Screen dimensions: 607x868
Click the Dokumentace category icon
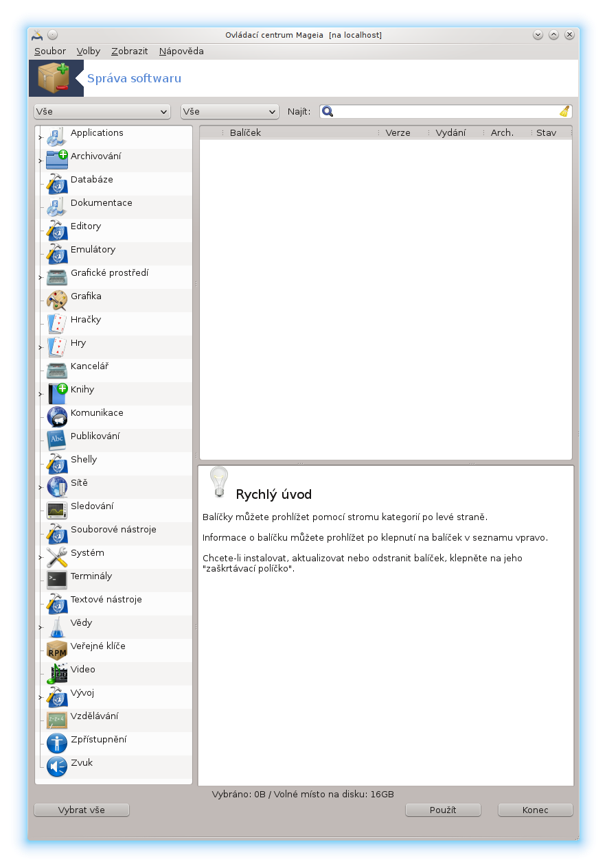[57, 207]
